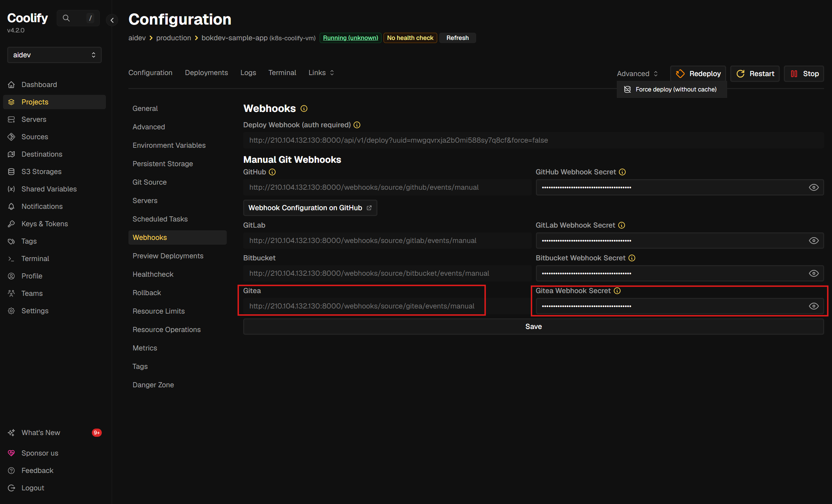Open Healthcheck settings section
832x504 pixels.
153,274
